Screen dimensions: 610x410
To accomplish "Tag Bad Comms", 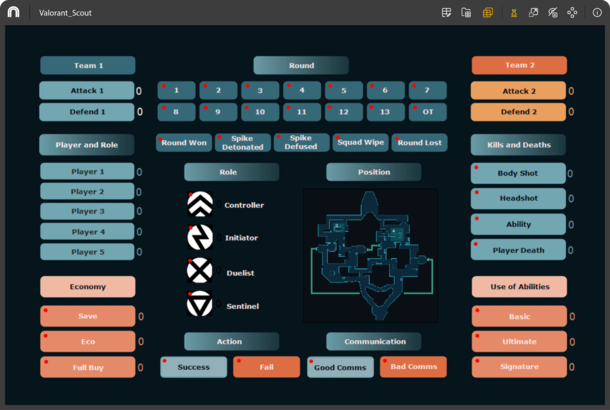I will click(x=413, y=367).
